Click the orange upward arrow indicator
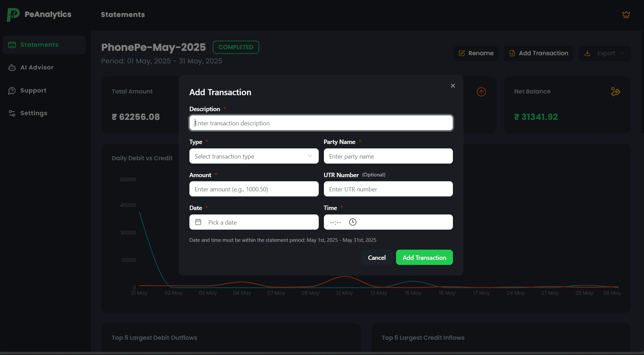The width and height of the screenshot is (644, 355). coord(481,91)
